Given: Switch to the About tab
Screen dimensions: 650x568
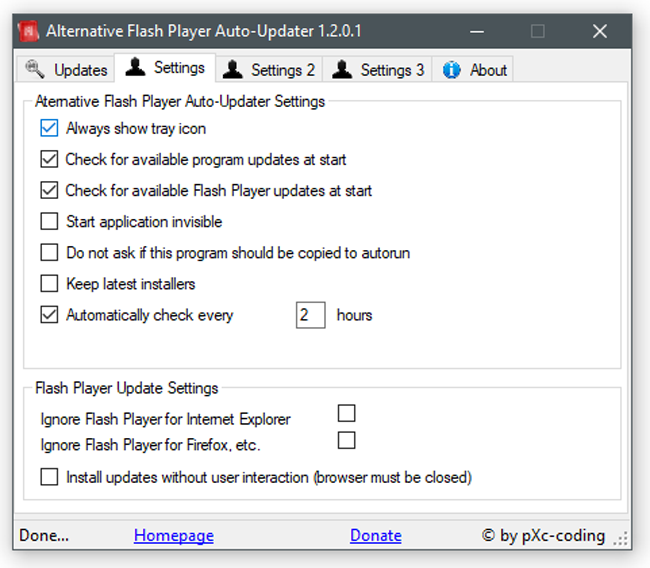Looking at the screenshot, I should (476, 70).
